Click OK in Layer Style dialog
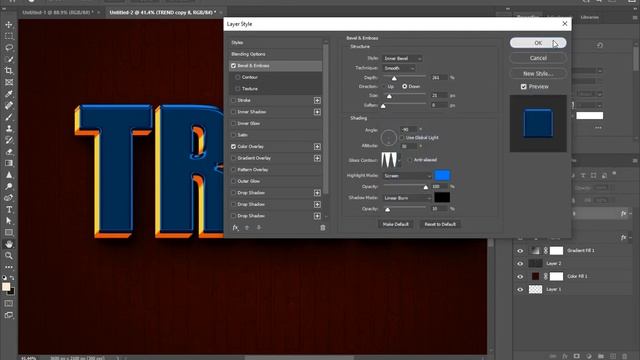640x360 pixels. pos(538,43)
